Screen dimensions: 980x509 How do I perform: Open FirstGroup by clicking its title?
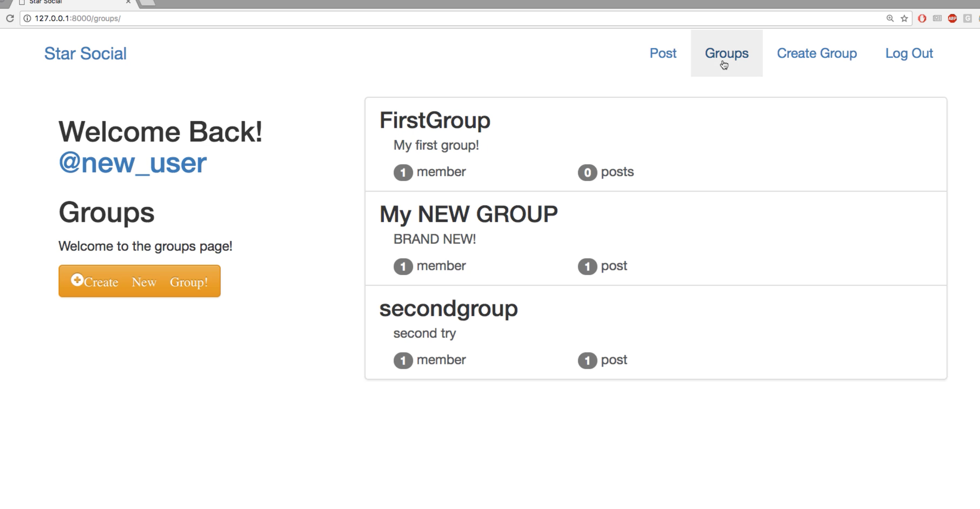(x=435, y=120)
